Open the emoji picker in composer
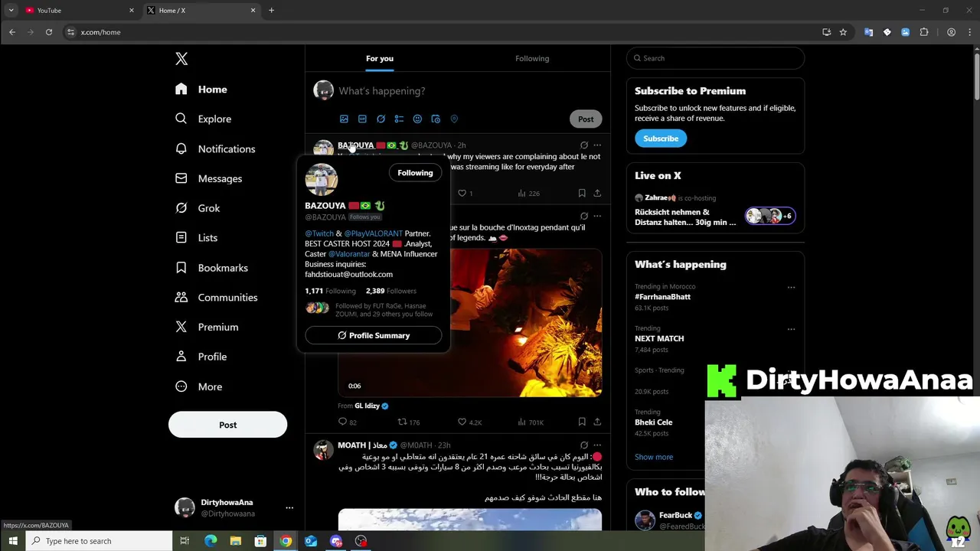Screen dimensions: 980x551 coord(417,119)
